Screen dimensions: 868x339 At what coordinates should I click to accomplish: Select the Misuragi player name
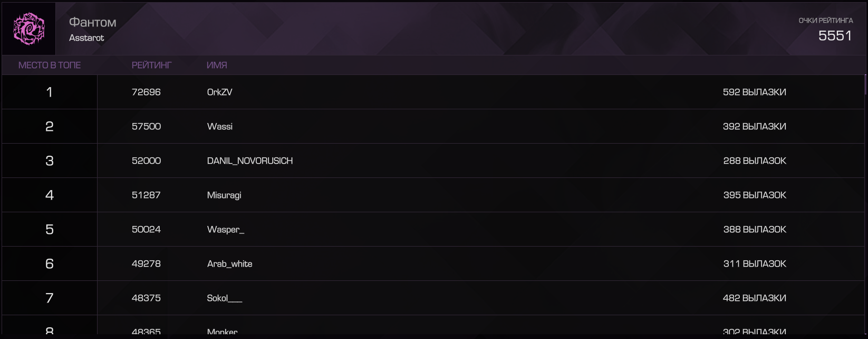(224, 195)
